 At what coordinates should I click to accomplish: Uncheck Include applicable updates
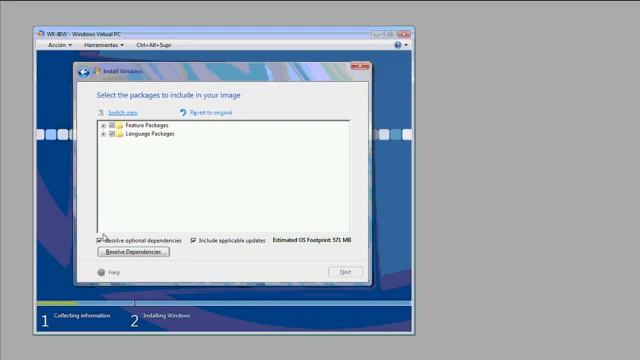[193, 240]
